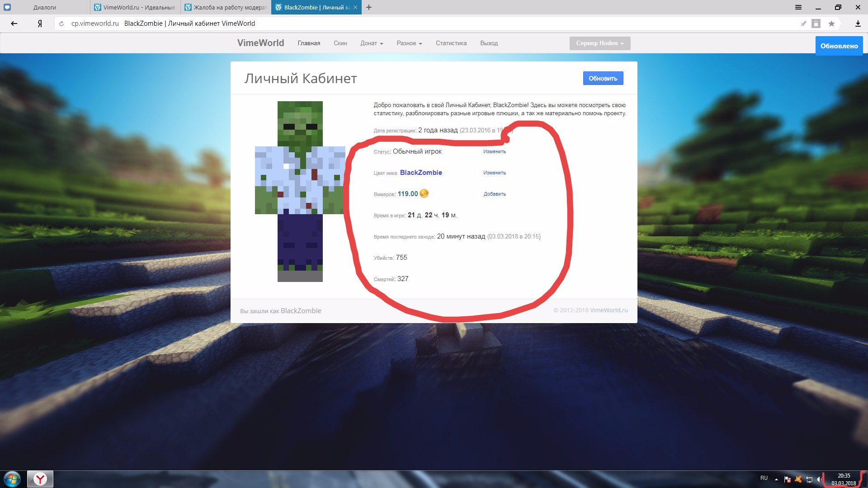Click the blue Обновить button
This screenshot has height=488, width=868.
click(603, 78)
